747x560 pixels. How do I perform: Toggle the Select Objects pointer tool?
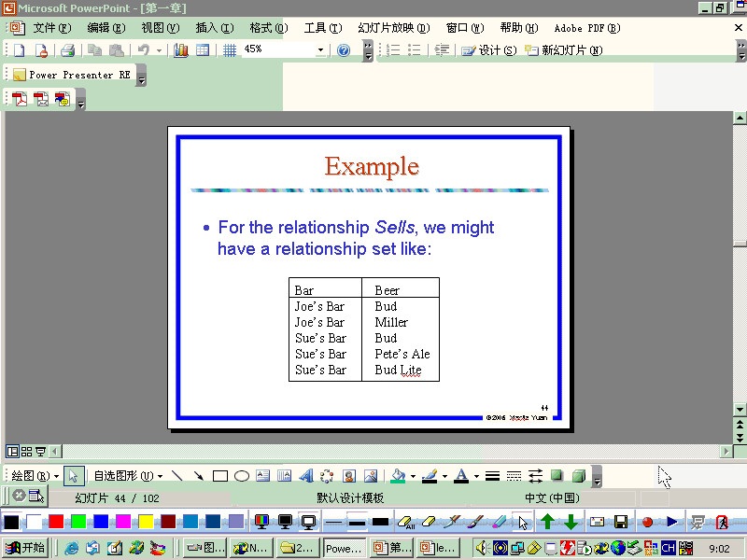pos(74,475)
